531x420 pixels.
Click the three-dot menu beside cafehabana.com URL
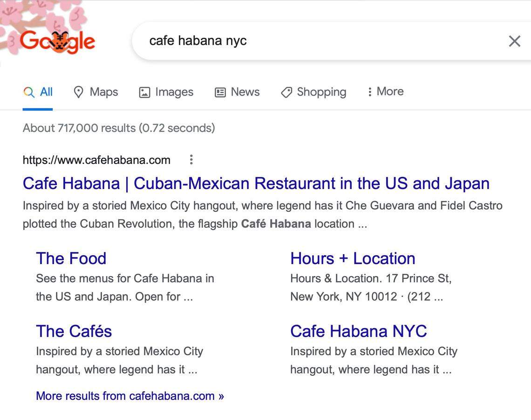point(191,160)
